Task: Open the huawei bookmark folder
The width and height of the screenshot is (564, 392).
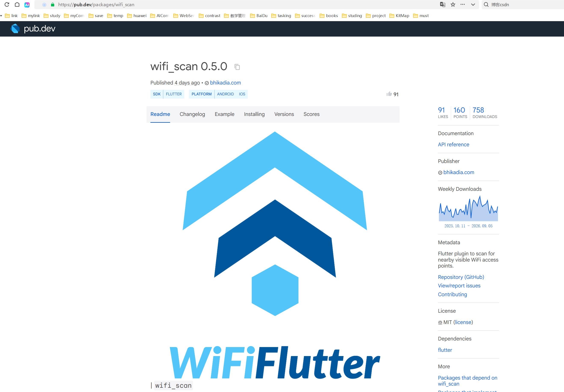Action: [137, 16]
